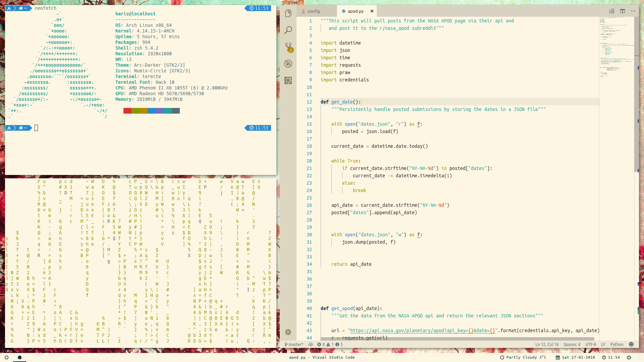
Task: Click the terminal prompt cursor
Action: (36, 128)
